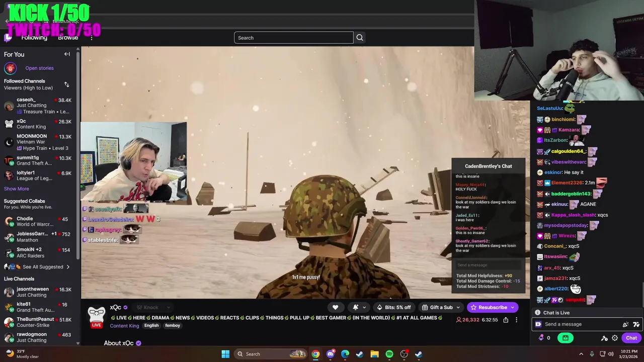The width and height of the screenshot is (644, 362).
Task: Open TheBurntPeanut live channel
Action: pos(38,322)
